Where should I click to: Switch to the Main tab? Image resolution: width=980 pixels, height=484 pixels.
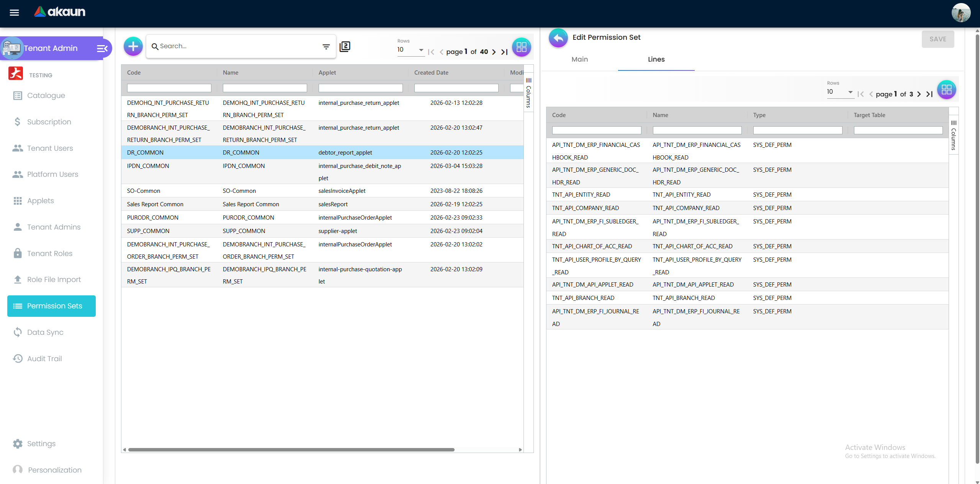pyautogui.click(x=579, y=59)
